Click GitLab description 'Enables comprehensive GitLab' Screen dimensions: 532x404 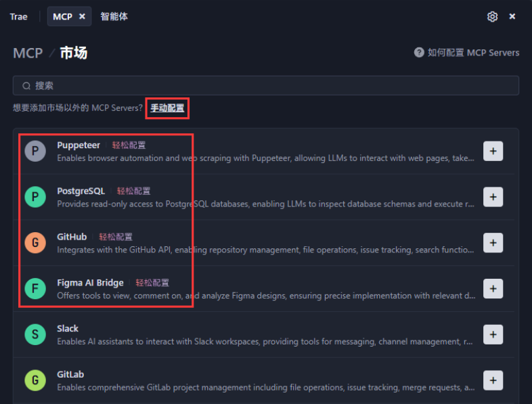click(265, 387)
